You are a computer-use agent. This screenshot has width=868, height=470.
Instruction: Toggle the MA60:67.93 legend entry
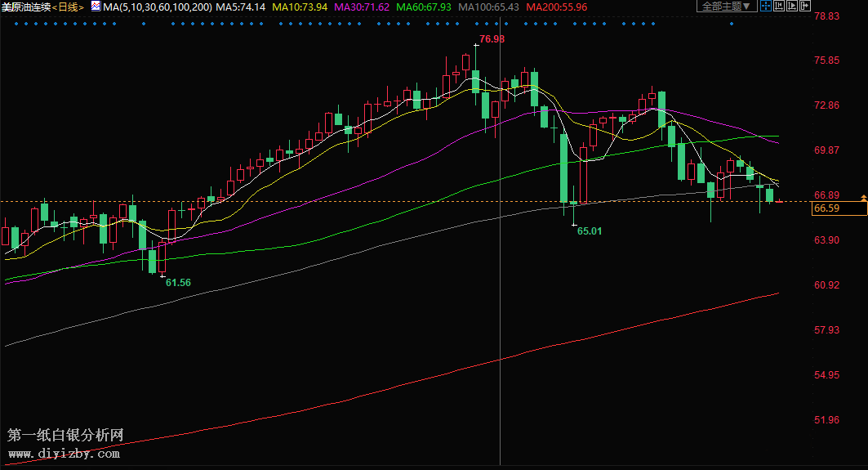424,7
